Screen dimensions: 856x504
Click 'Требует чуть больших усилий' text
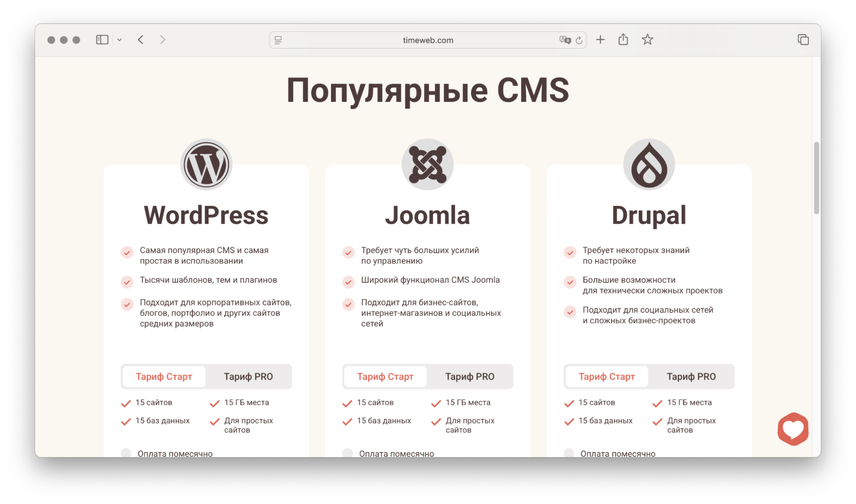[420, 255]
